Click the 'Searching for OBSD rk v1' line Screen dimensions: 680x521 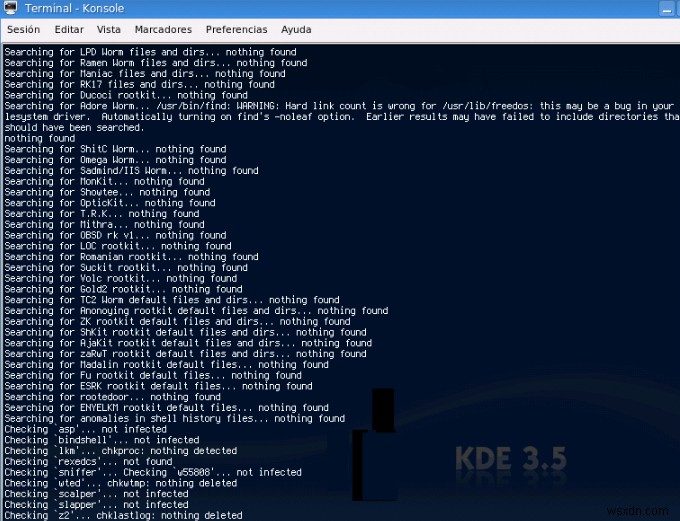tap(115, 236)
